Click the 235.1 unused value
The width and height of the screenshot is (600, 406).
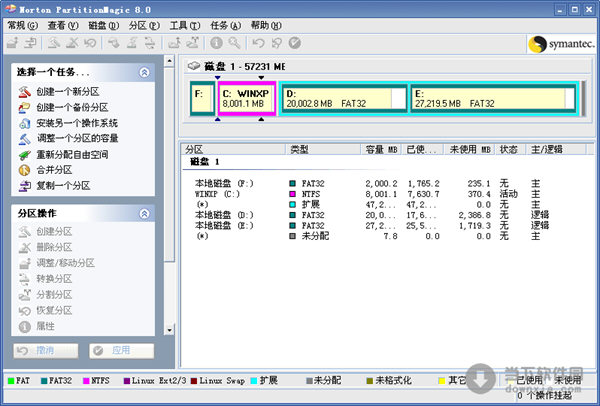pyautogui.click(x=479, y=184)
